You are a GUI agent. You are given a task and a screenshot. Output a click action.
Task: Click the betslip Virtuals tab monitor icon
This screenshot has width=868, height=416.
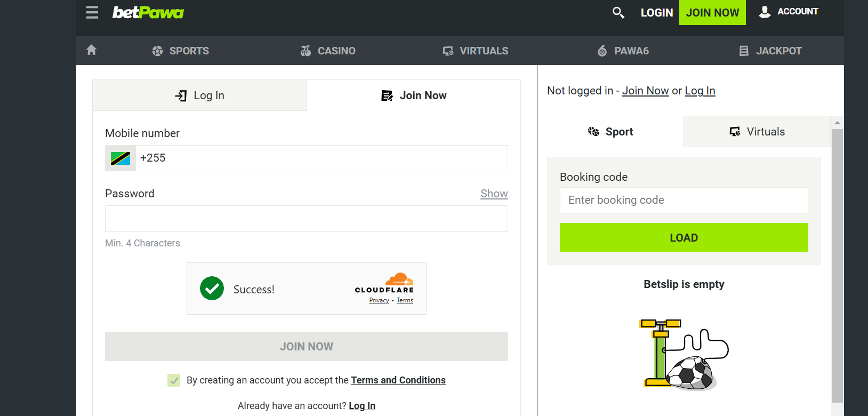735,132
